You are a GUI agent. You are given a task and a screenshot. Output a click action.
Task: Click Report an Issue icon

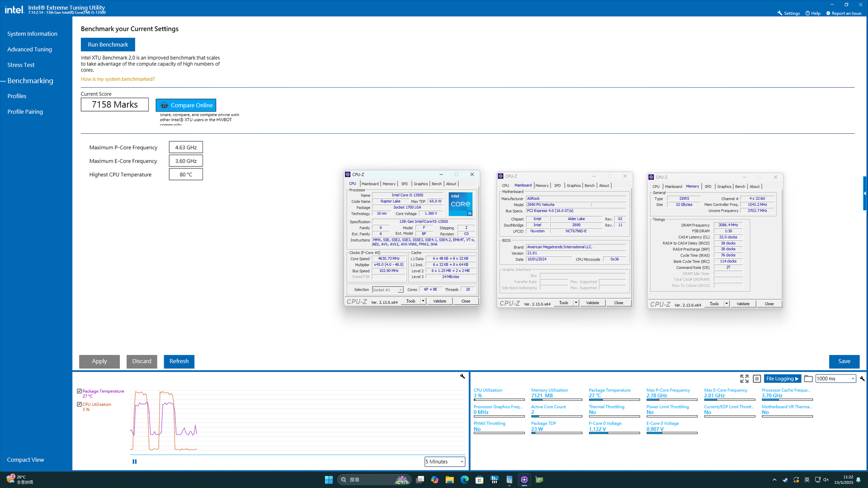click(x=828, y=13)
